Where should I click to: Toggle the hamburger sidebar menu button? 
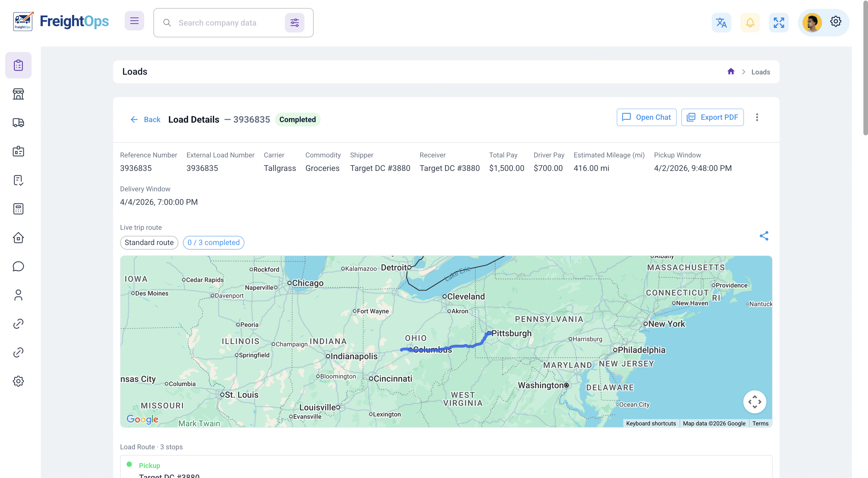[x=134, y=21]
